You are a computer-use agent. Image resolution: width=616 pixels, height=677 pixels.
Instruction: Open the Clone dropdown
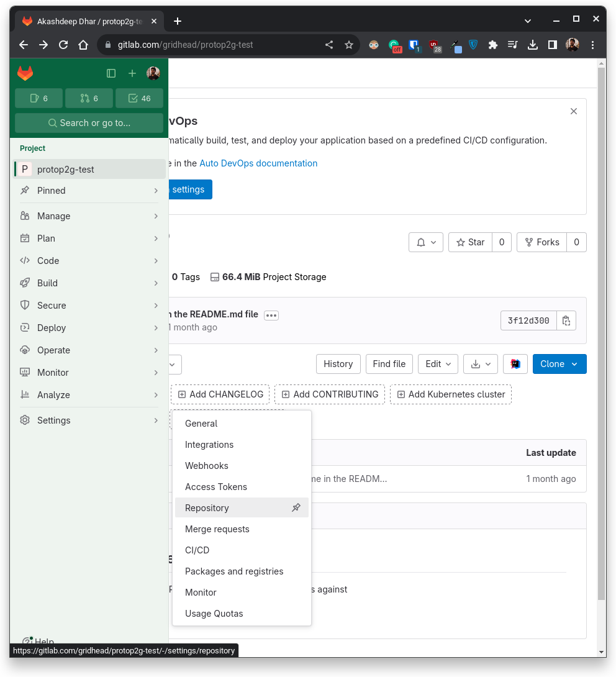tap(559, 364)
